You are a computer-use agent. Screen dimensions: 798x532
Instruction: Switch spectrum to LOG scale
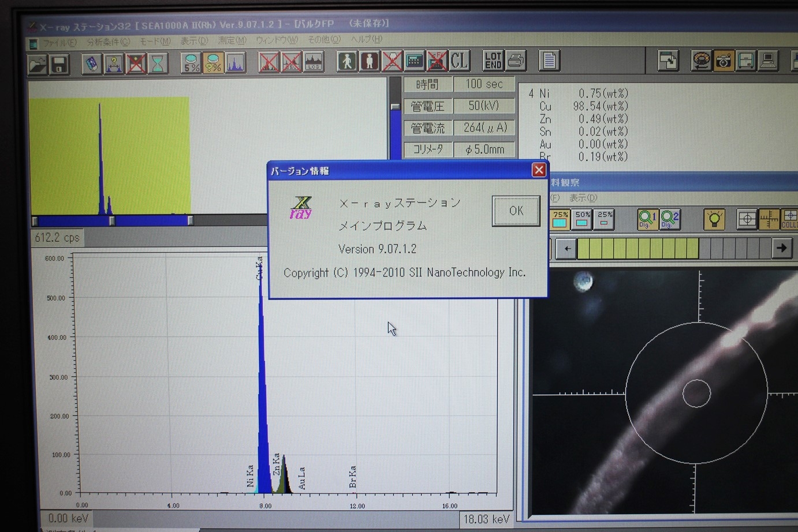314,62
